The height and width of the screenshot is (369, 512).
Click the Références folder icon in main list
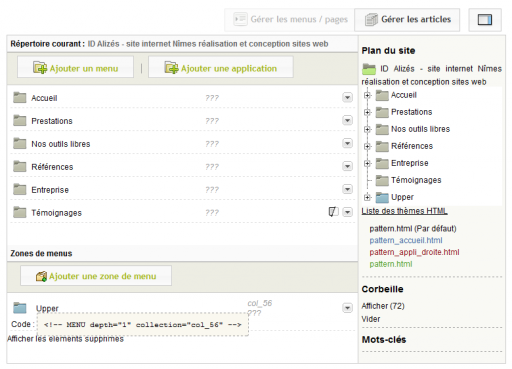(x=20, y=166)
